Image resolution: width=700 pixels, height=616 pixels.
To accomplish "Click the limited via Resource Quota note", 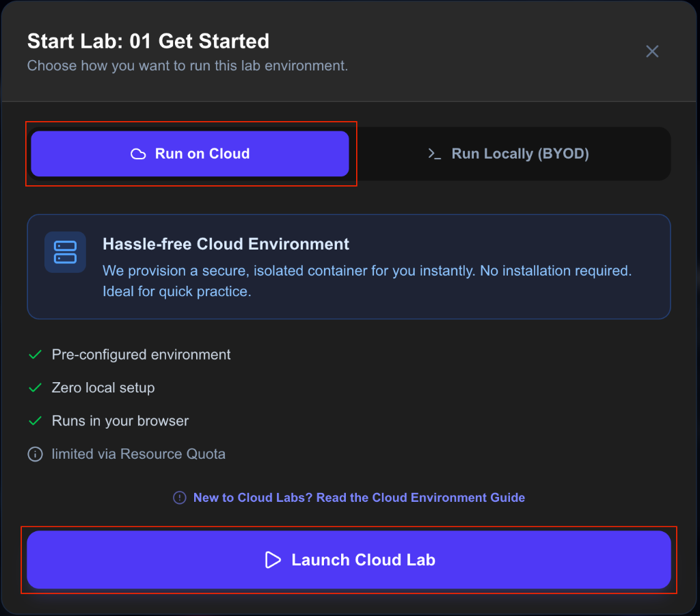I will point(138,454).
